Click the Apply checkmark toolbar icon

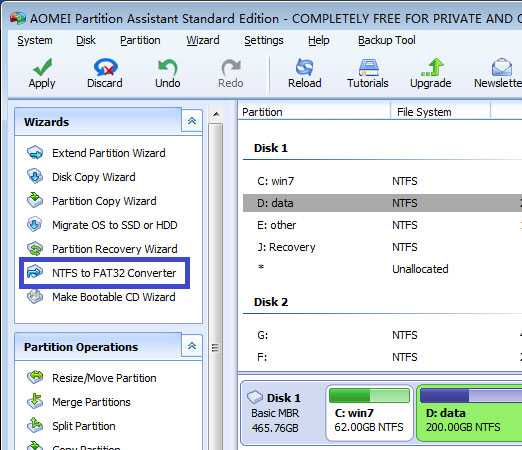pos(42,67)
